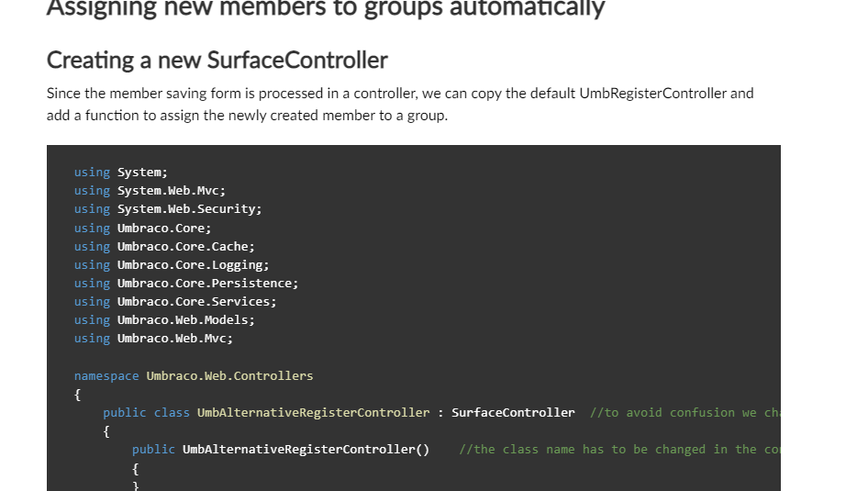This screenshot has width=868, height=491.
Task: Click the 'using Umbraco.Core.Logging;' line
Action: [172, 264]
